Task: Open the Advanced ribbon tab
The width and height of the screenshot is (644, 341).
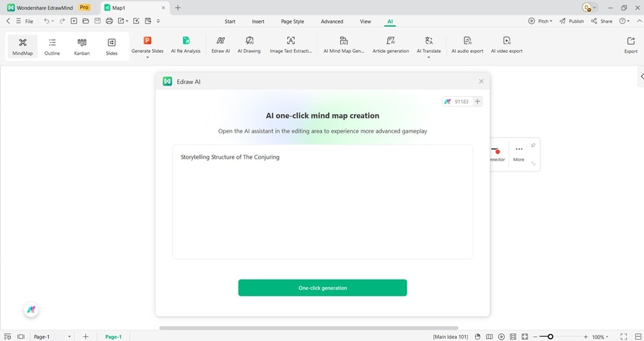Action: tap(332, 21)
